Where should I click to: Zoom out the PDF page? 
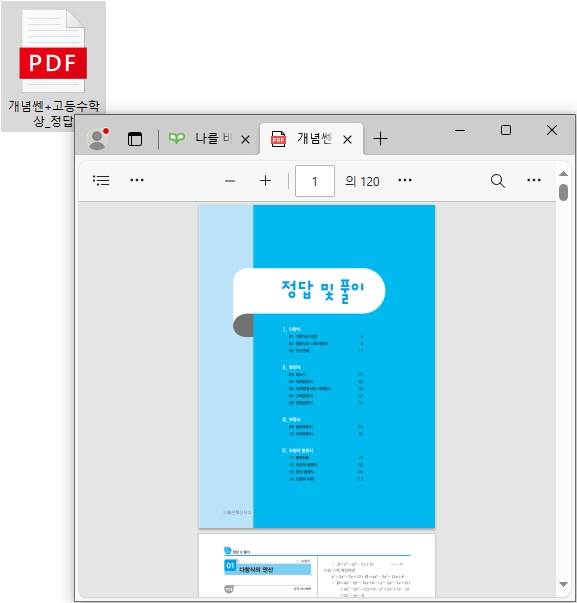click(x=230, y=181)
